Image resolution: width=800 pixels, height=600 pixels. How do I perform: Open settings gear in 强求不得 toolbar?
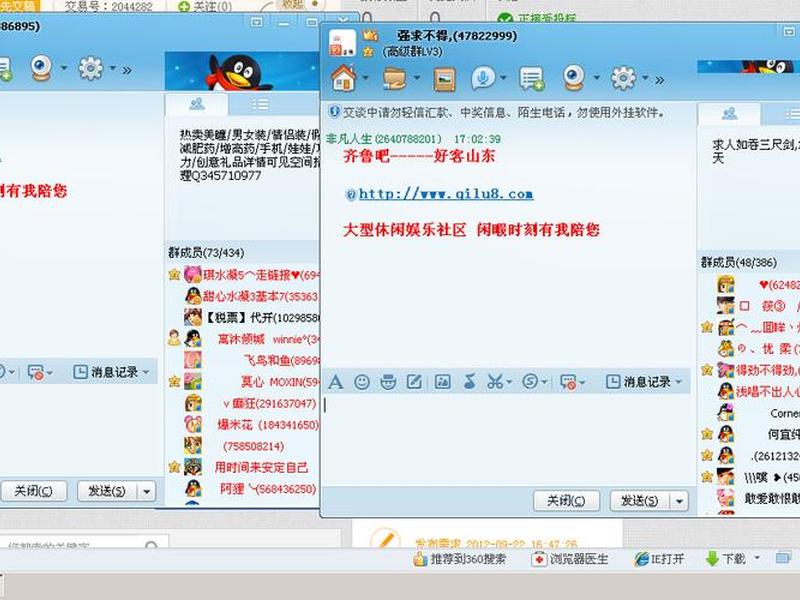(x=623, y=79)
